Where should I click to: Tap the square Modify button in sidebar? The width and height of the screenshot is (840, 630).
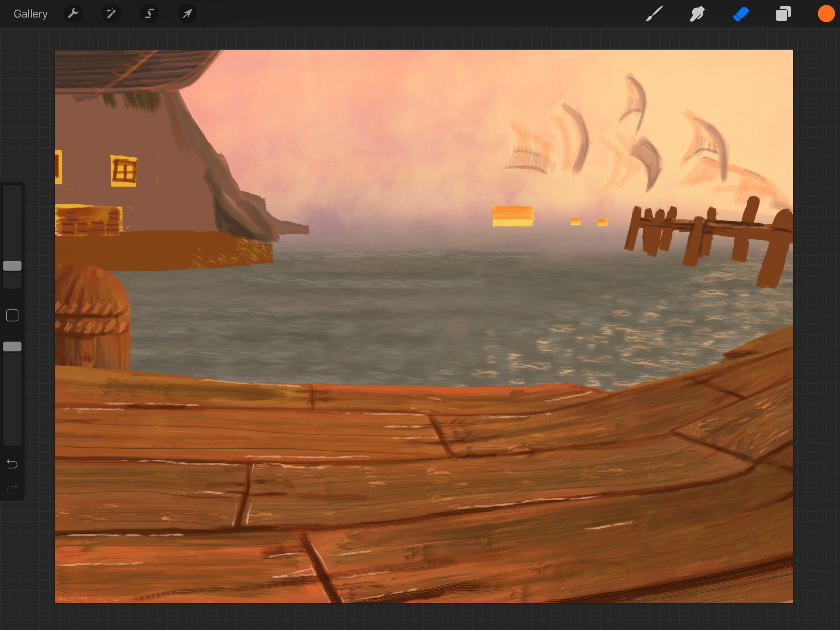click(12, 315)
